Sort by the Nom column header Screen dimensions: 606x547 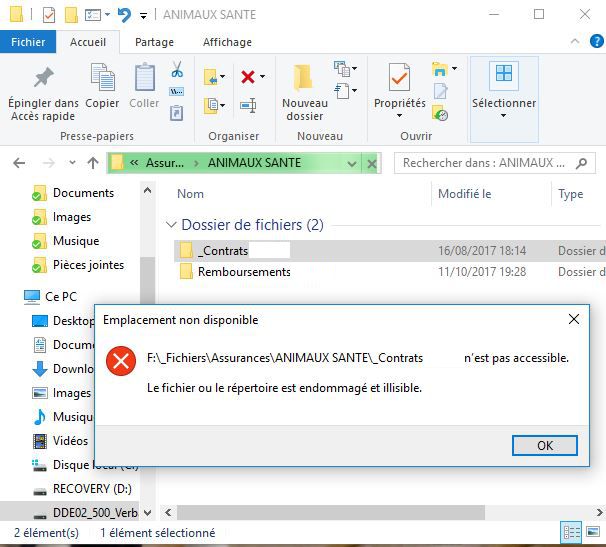(x=190, y=194)
